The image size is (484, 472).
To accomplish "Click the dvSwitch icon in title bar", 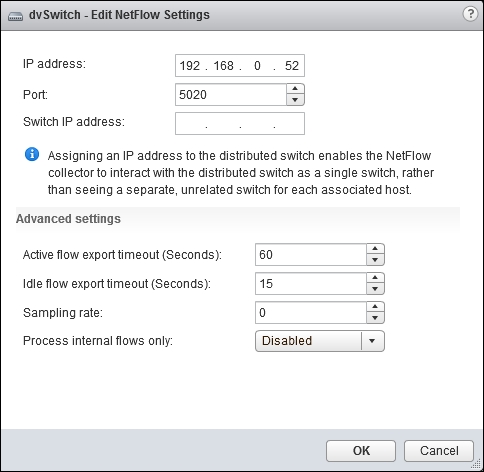I will tap(15, 16).
